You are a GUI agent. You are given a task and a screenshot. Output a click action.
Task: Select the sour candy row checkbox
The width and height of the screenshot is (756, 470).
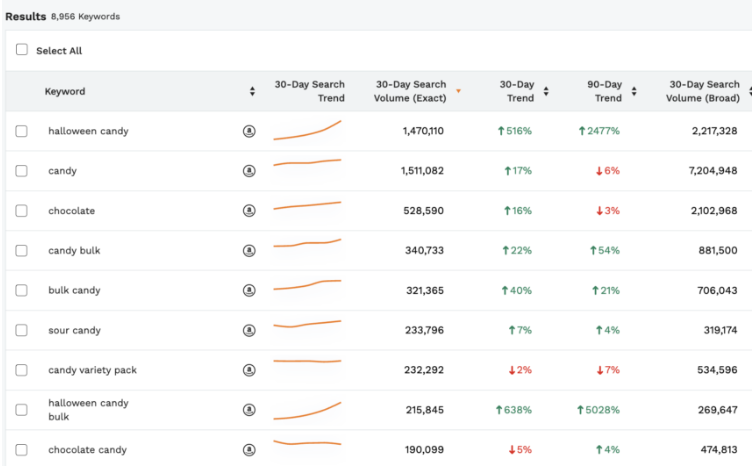coord(22,331)
